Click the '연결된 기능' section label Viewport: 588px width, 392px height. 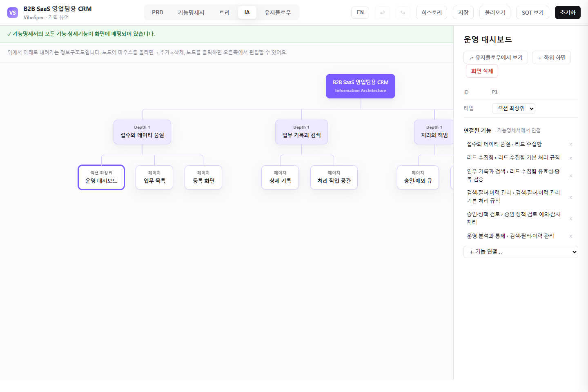coord(477,131)
